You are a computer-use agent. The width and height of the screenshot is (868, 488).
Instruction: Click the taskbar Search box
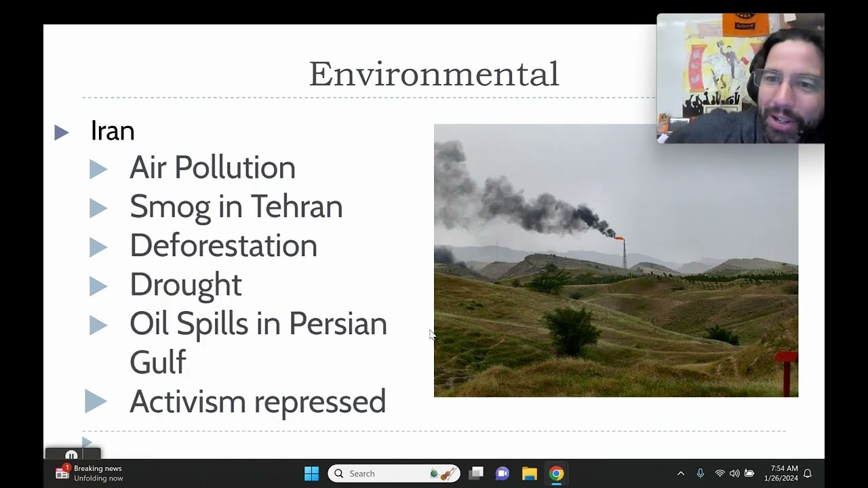pyautogui.click(x=394, y=473)
